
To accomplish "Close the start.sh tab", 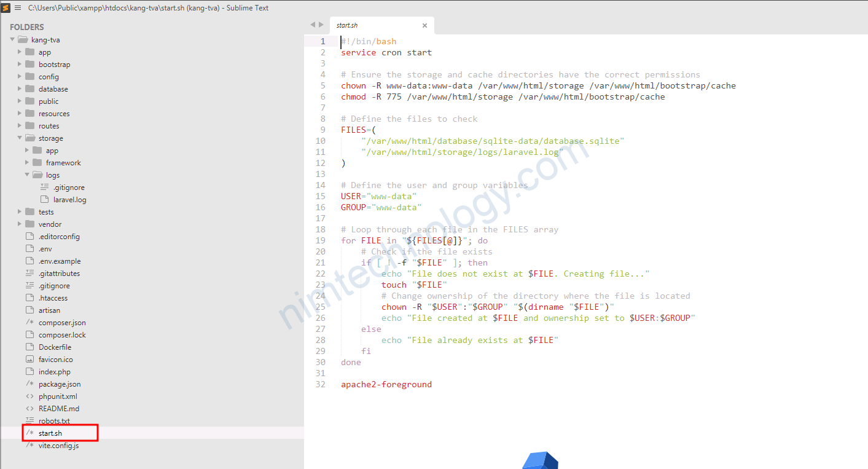I will tap(424, 26).
